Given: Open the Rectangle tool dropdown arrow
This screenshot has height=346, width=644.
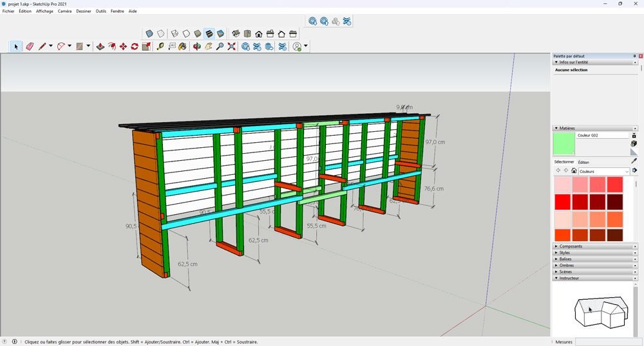Looking at the screenshot, I should (88, 46).
